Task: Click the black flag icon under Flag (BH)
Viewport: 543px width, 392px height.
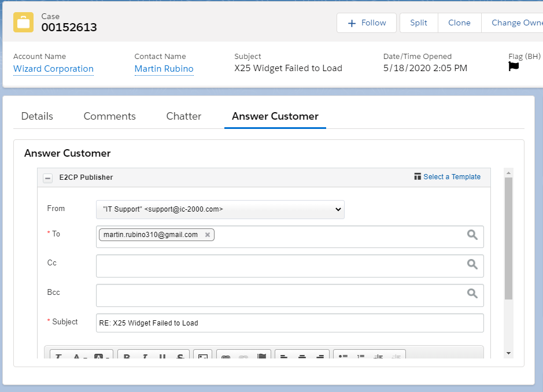Action: coord(514,66)
